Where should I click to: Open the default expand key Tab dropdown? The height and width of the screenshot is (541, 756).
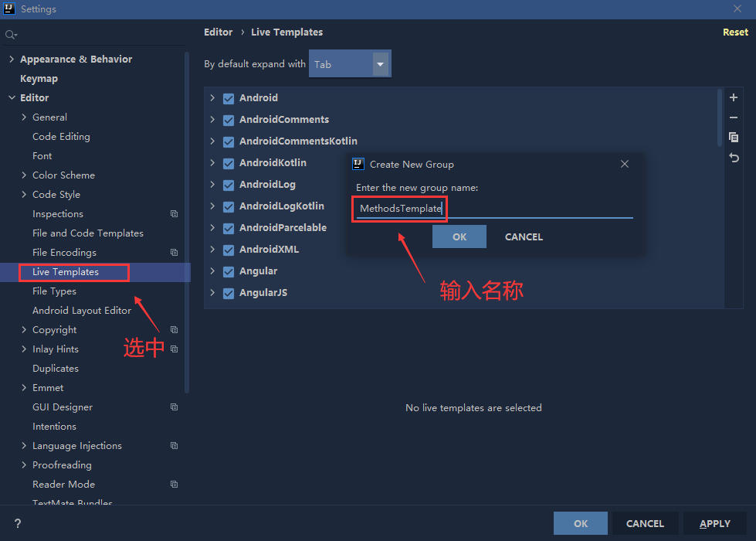[x=350, y=63]
